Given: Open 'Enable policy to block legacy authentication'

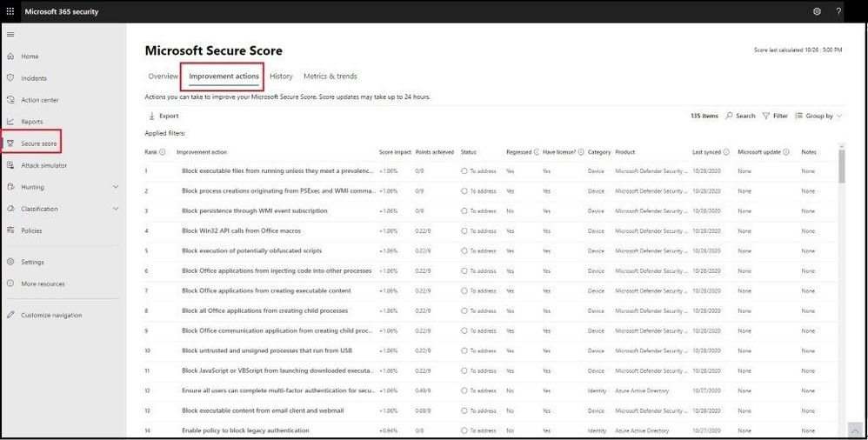Looking at the screenshot, I should pyautogui.click(x=245, y=430).
